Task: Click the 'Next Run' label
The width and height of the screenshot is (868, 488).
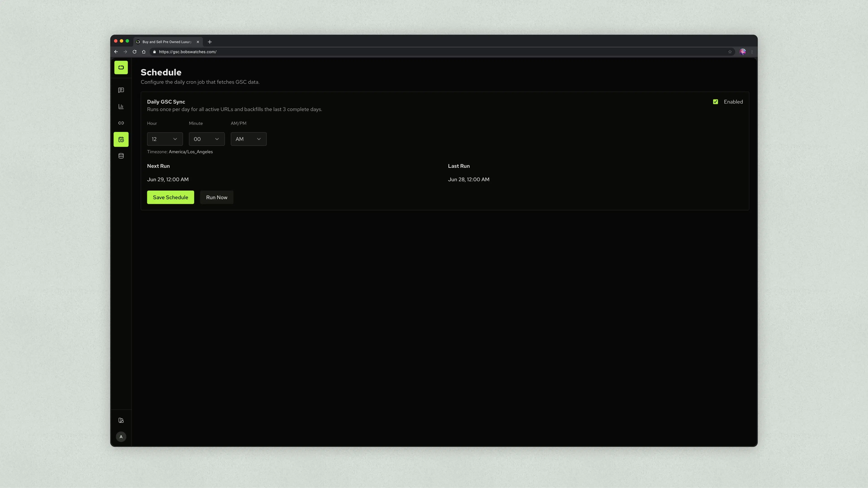Action: pos(158,166)
